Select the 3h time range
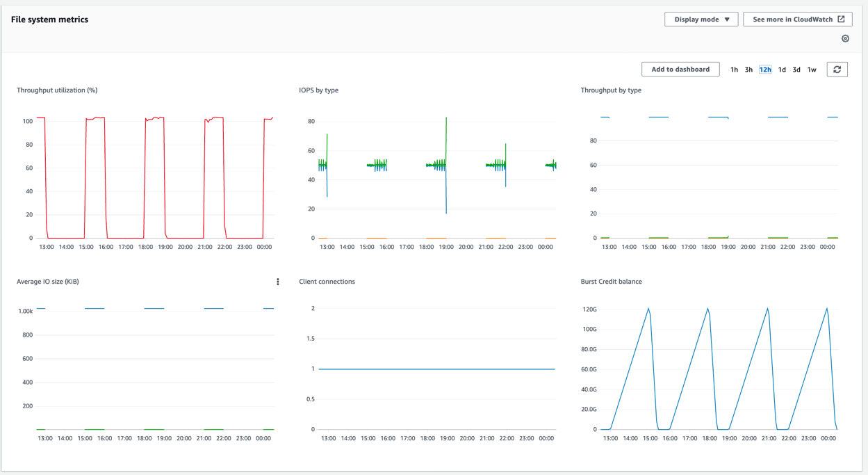 [x=748, y=69]
